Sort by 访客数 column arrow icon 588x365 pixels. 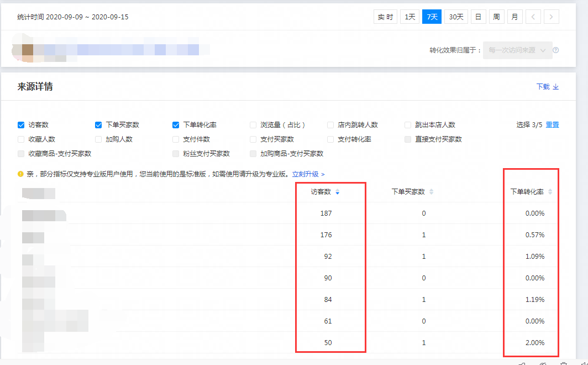(x=338, y=192)
